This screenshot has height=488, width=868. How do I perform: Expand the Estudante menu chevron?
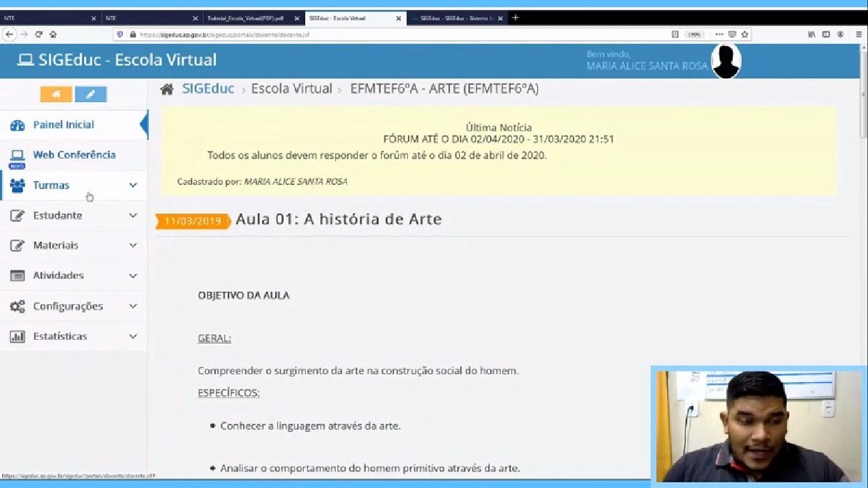pos(133,216)
